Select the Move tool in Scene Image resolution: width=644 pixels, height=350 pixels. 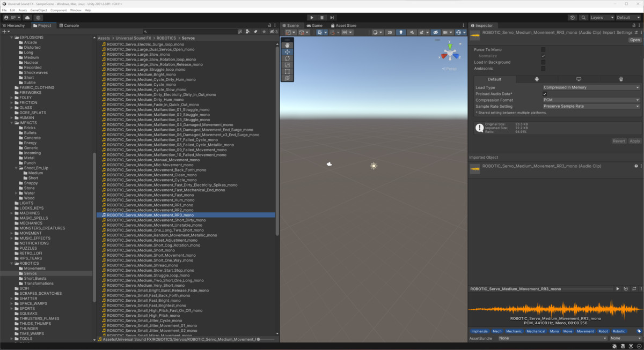tap(288, 51)
